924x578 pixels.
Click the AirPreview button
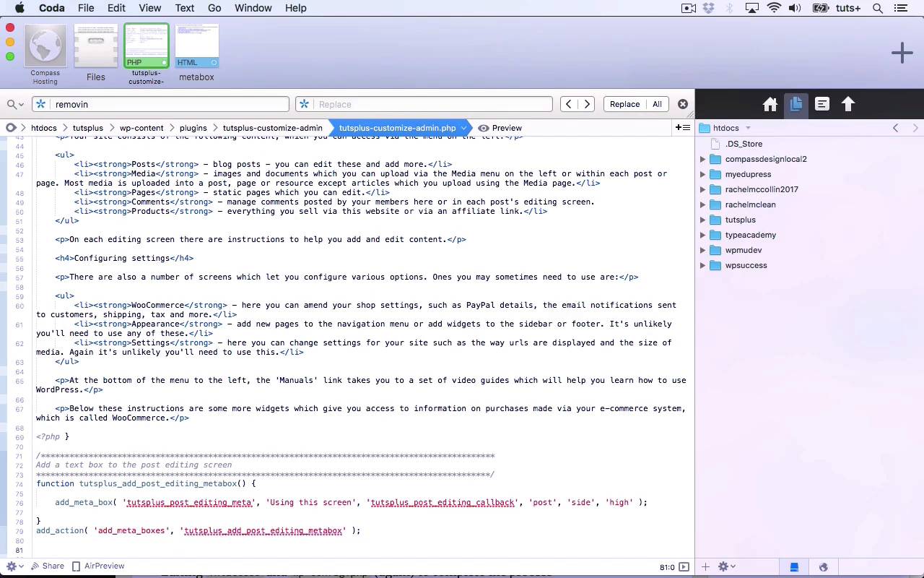[98, 566]
